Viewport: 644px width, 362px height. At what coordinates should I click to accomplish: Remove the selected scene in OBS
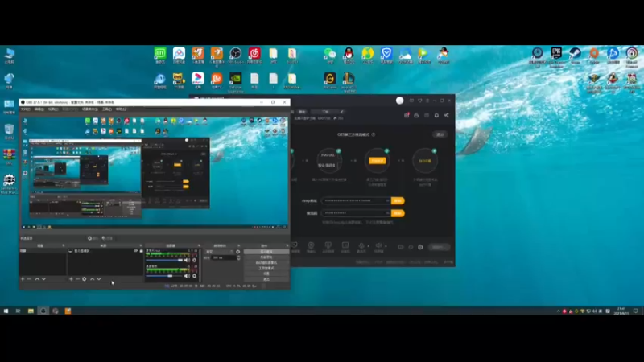click(29, 279)
